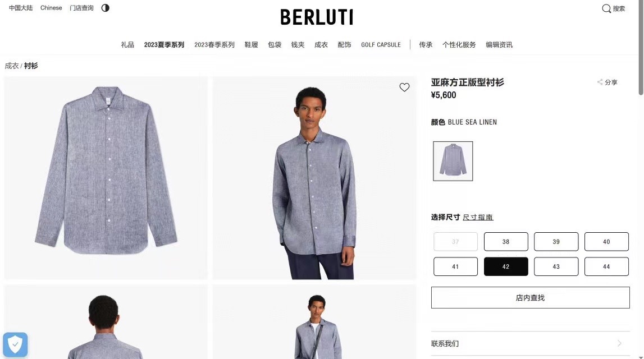Click the search magnifier icon
This screenshot has height=359, width=644.
(x=606, y=8)
